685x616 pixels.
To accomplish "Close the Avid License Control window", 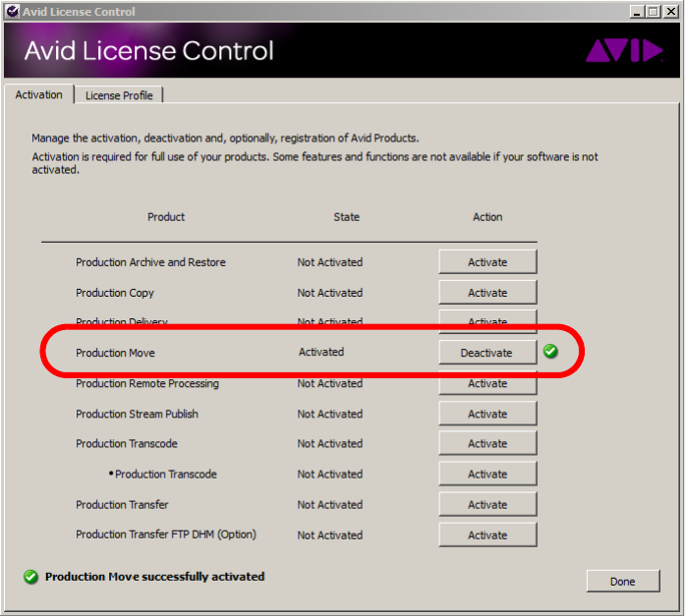I will pos(670,12).
